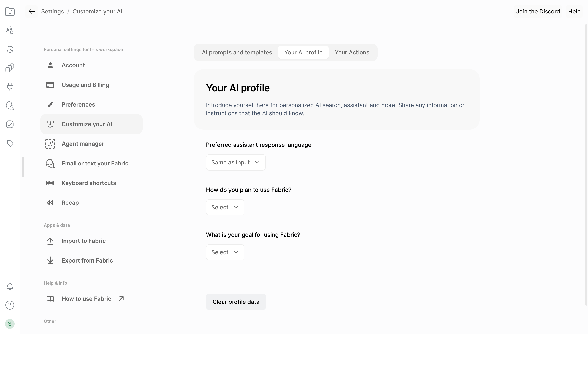Open How to use Fabric link
The width and height of the screenshot is (588, 368).
pyautogui.click(x=91, y=299)
